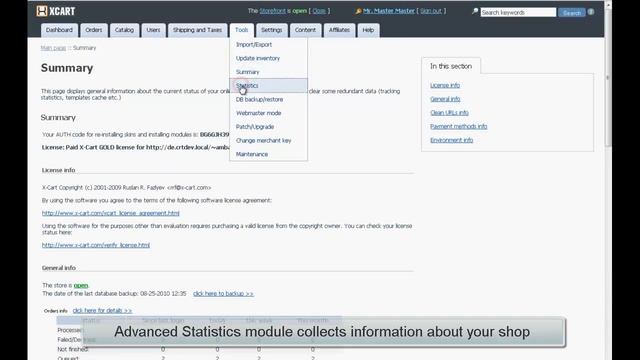This screenshot has width=640, height=360.
Task: Click the key icon beside Mr. Master Master
Action: (358, 11)
